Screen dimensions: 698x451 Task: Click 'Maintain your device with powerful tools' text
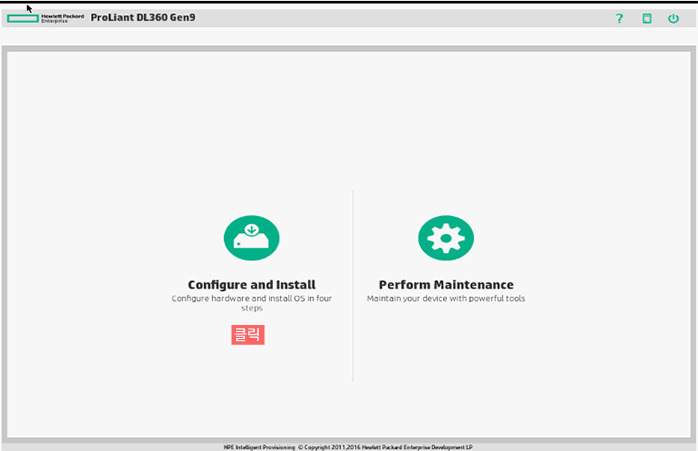pos(446,298)
